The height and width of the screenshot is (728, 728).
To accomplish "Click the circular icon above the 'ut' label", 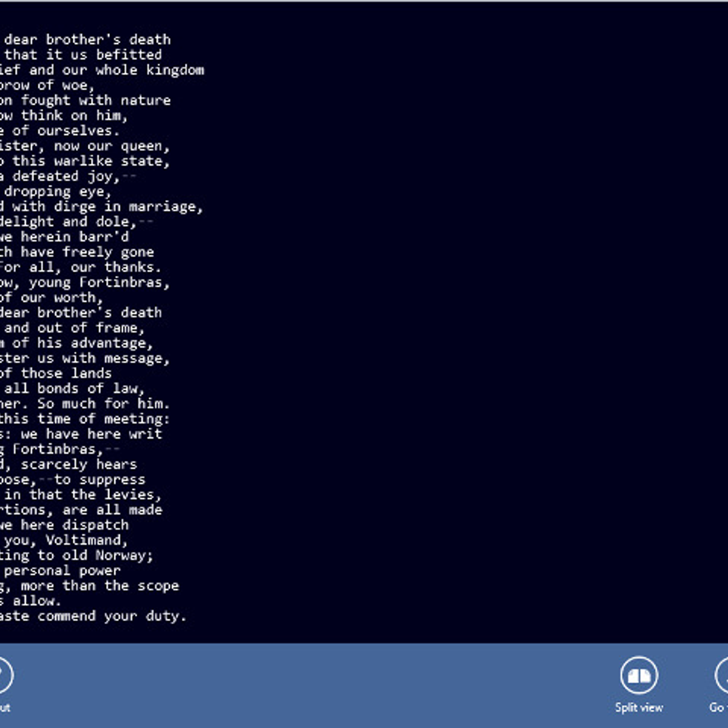I will (x=3, y=675).
